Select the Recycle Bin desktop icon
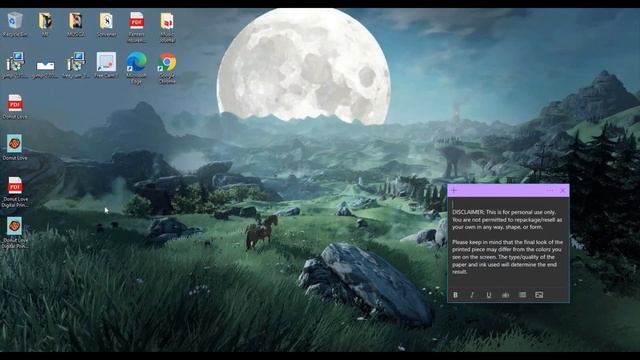This screenshot has width=640, height=360. (15, 24)
